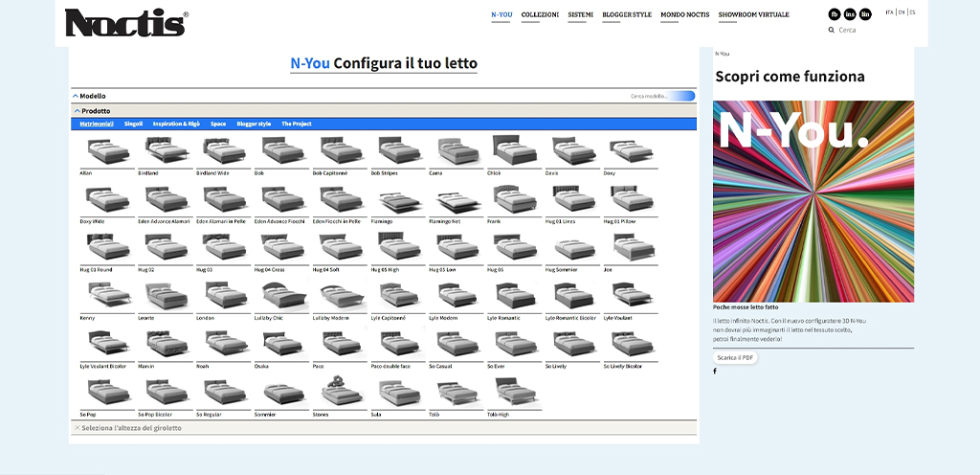This screenshot has width=980, height=475.
Task: Select the Leonte bed thumbnail
Action: click(x=166, y=296)
